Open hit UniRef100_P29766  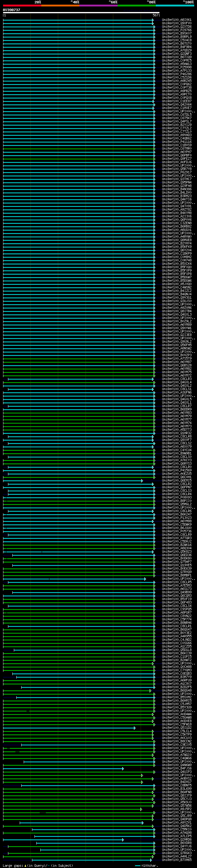point(176,30)
